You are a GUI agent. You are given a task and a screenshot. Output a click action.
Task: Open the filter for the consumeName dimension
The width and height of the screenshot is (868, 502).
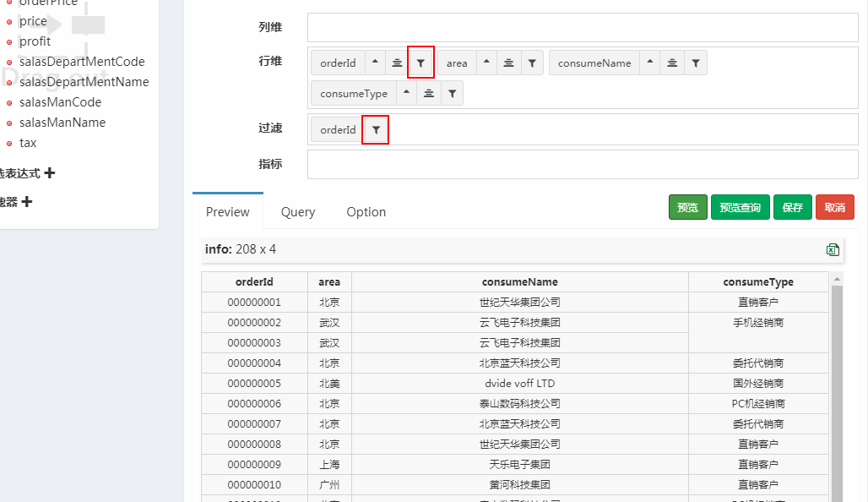(x=696, y=63)
